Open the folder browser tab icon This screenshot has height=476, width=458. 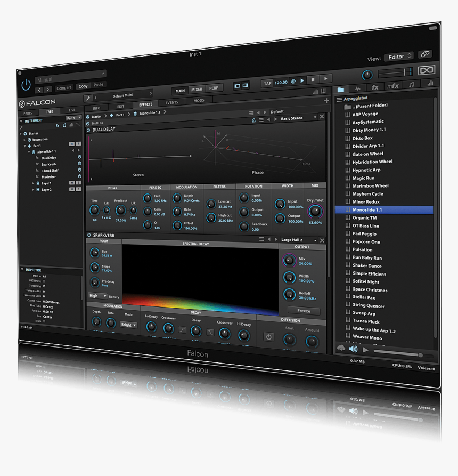tap(341, 90)
